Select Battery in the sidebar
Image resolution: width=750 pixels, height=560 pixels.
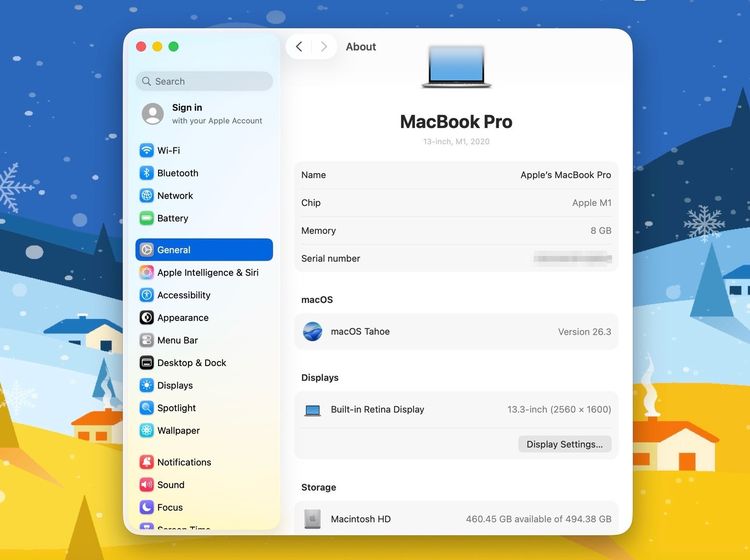click(204, 218)
